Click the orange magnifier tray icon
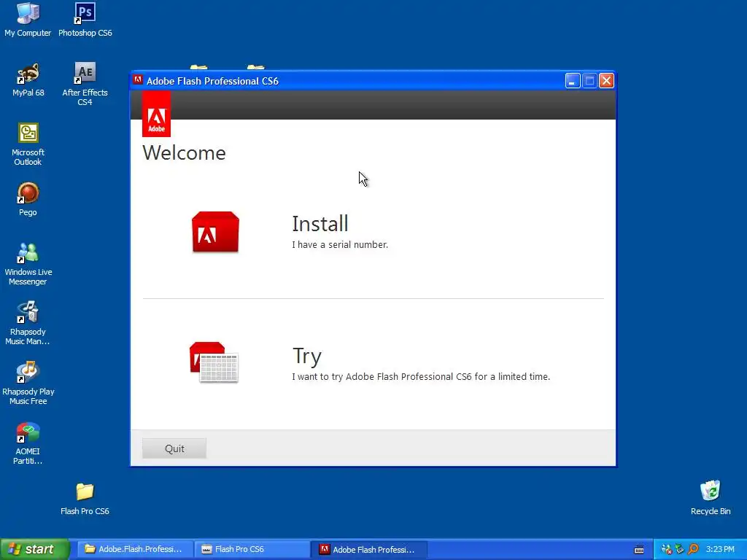Viewport: 747px width, 560px height. (693, 550)
